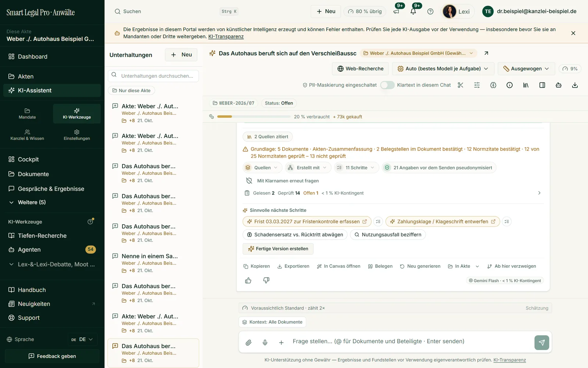588x368 pixels.
Task: Start voice input with the microphone icon
Action: (265, 343)
